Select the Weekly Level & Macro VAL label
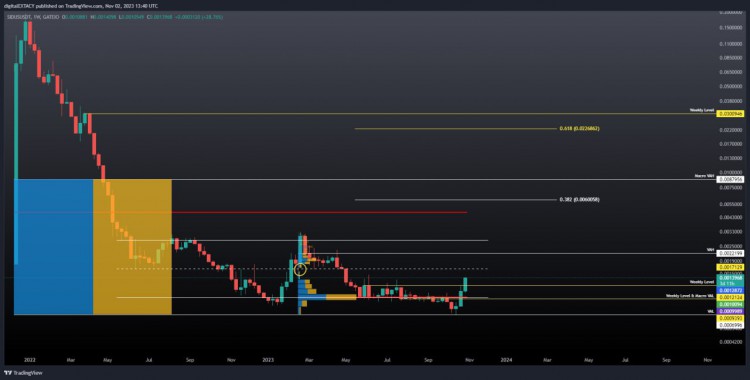Viewport: 750px width, 380px height. point(690,296)
